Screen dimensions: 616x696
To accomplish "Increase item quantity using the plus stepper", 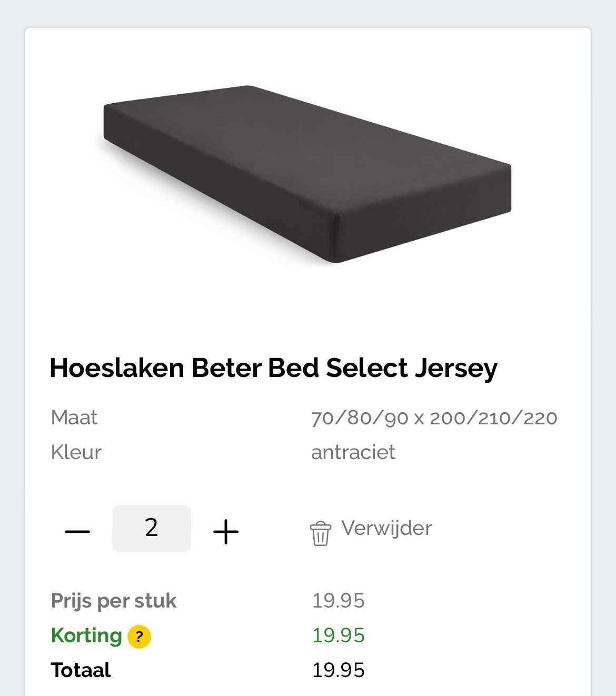I will click(x=225, y=530).
